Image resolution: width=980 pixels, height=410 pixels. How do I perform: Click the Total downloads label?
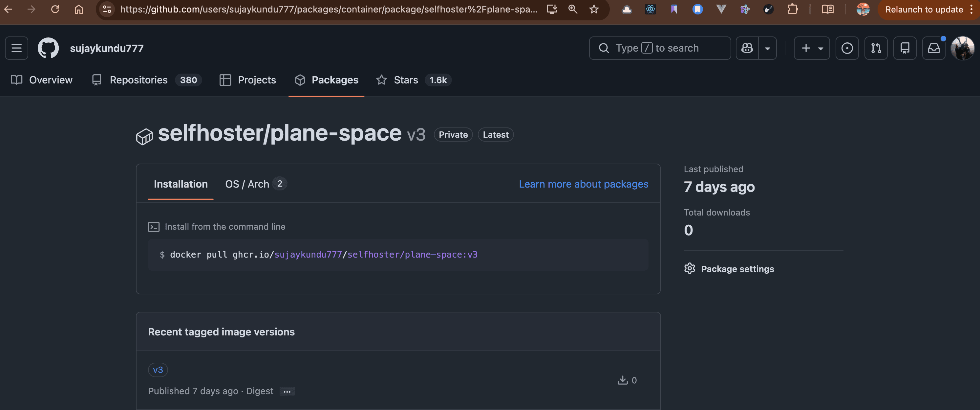717,213
